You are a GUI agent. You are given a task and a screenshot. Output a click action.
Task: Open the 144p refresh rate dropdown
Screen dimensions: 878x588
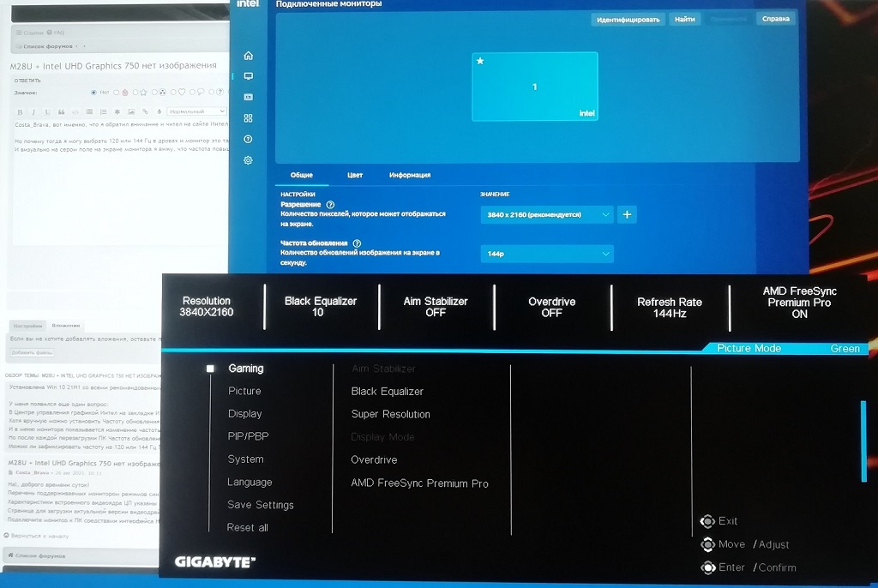click(547, 254)
